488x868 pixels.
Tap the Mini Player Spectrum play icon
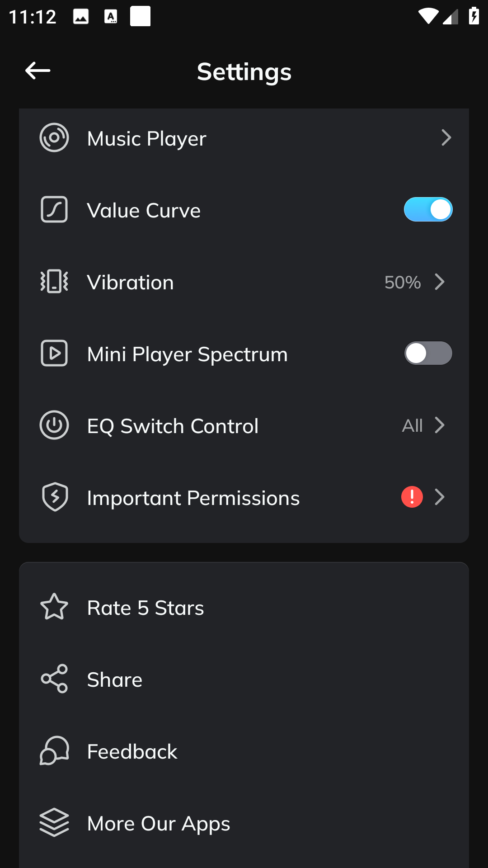point(54,353)
